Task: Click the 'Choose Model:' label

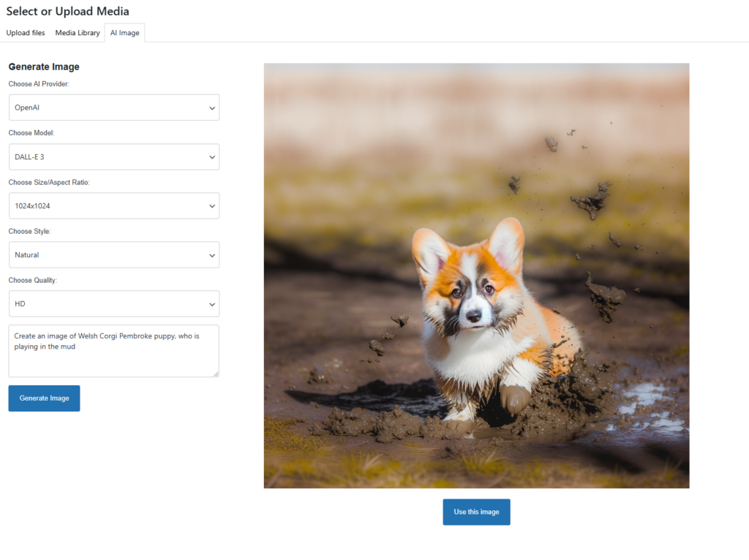Action: (x=31, y=133)
